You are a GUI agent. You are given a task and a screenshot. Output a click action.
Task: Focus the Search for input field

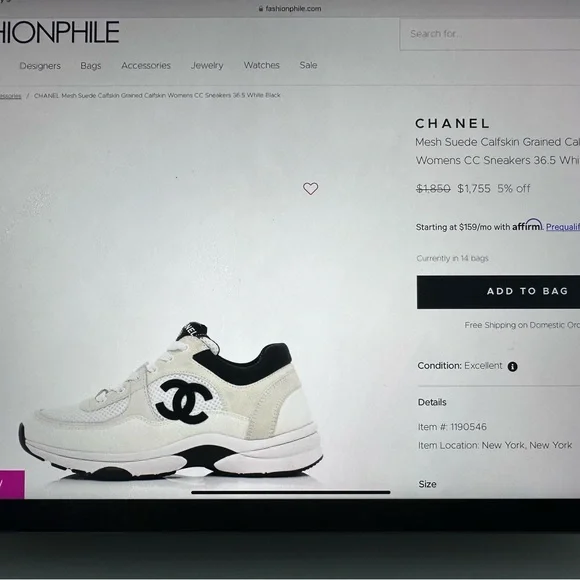490,34
